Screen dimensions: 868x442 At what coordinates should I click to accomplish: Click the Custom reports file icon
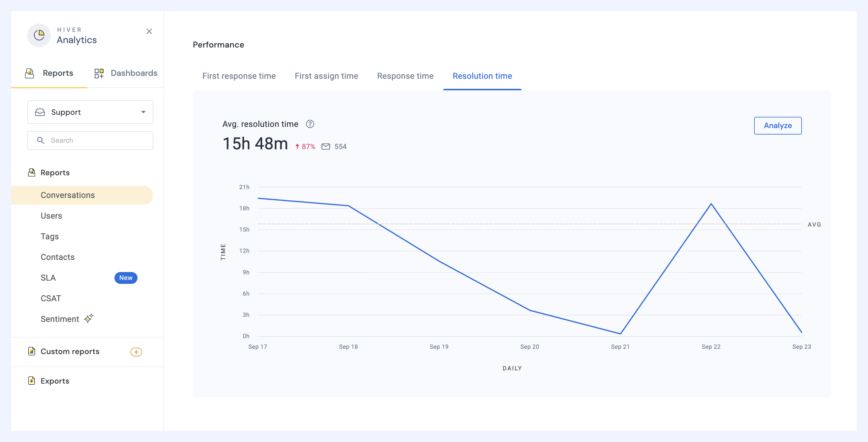31,351
